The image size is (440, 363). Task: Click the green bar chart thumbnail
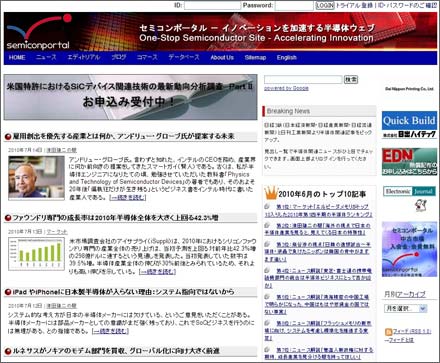coord(36,254)
